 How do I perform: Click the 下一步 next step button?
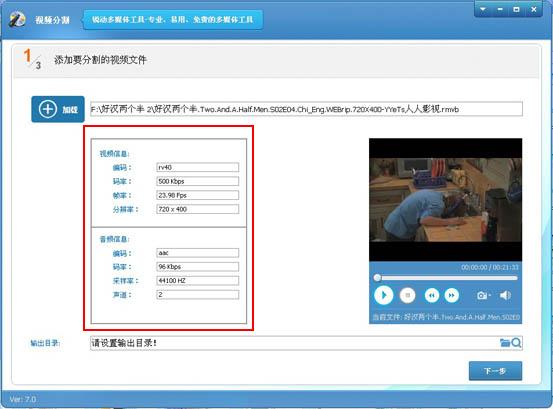pos(495,371)
